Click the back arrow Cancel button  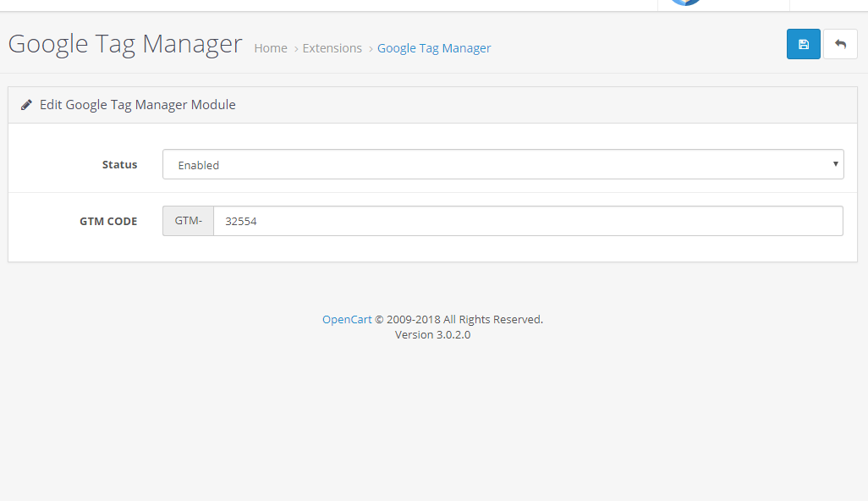[840, 44]
